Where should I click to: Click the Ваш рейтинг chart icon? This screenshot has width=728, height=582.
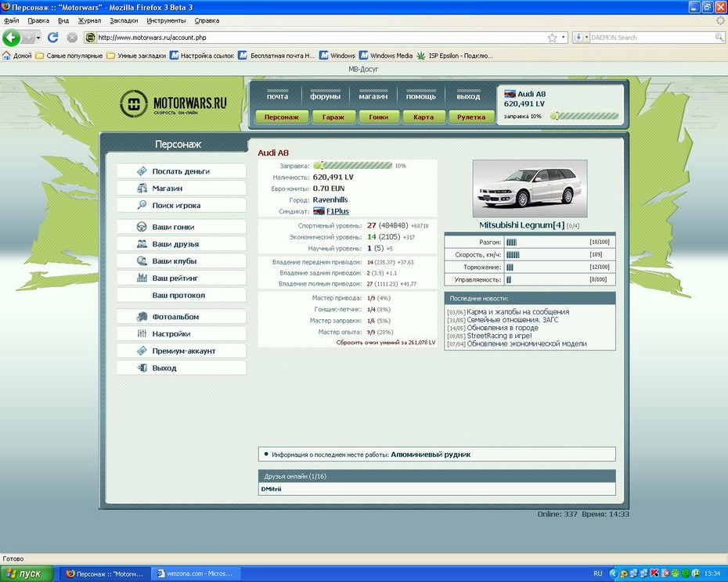142,278
